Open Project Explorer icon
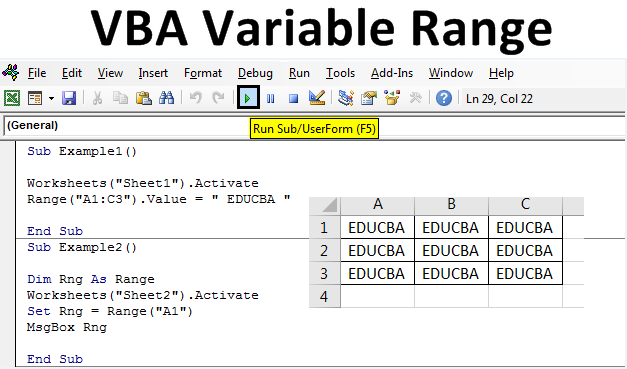This screenshot has width=627, height=369. [x=345, y=98]
